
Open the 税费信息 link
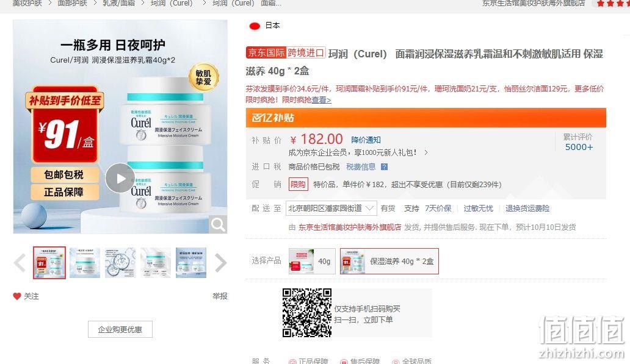(x=361, y=167)
